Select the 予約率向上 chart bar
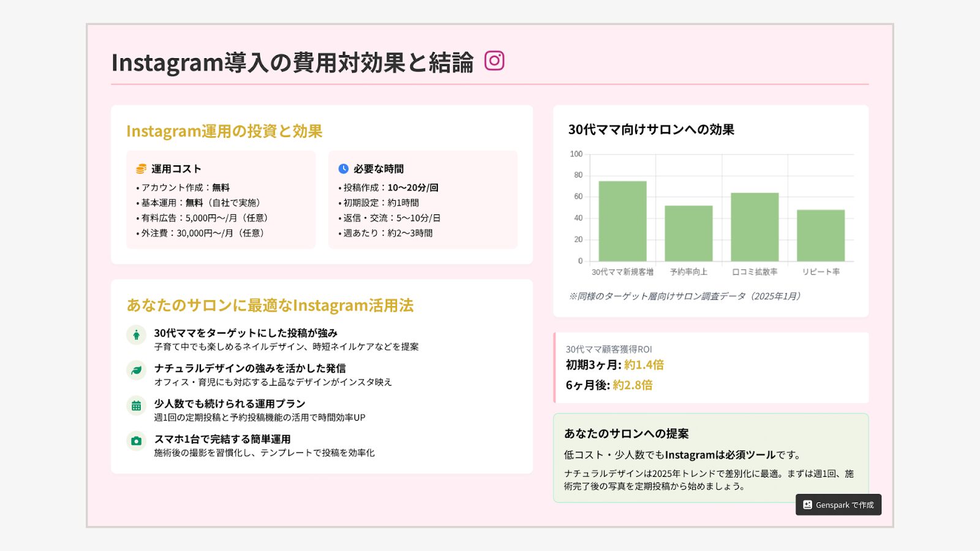The image size is (980, 551). click(x=688, y=233)
